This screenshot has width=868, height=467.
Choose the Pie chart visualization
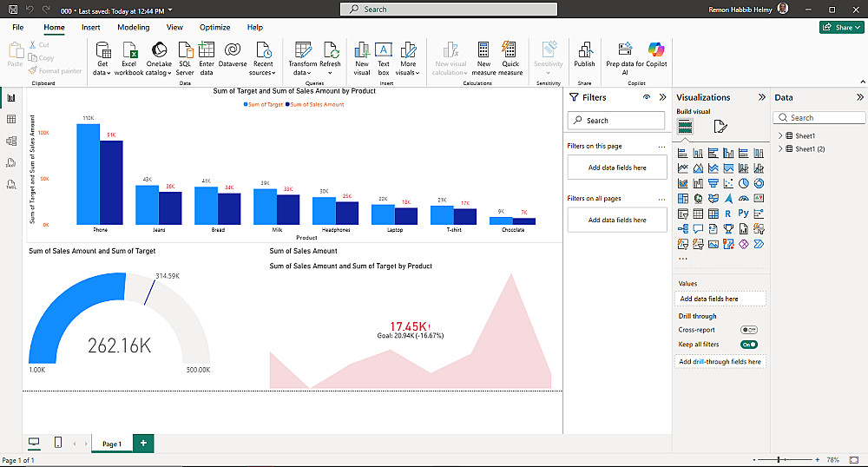744,183
